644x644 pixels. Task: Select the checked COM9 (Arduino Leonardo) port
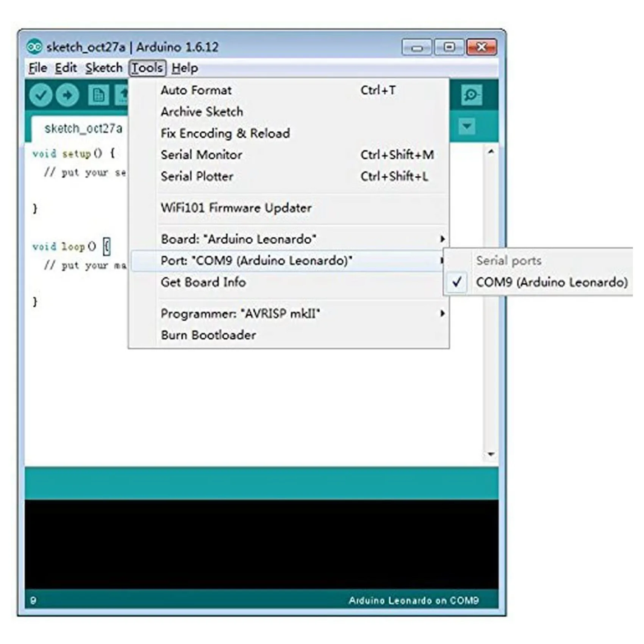pos(538,282)
